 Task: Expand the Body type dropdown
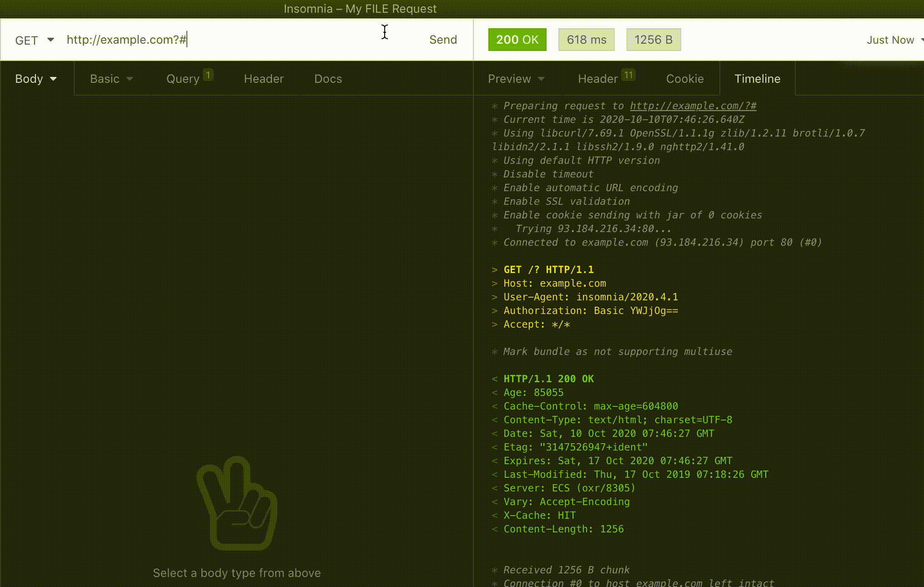[36, 79]
